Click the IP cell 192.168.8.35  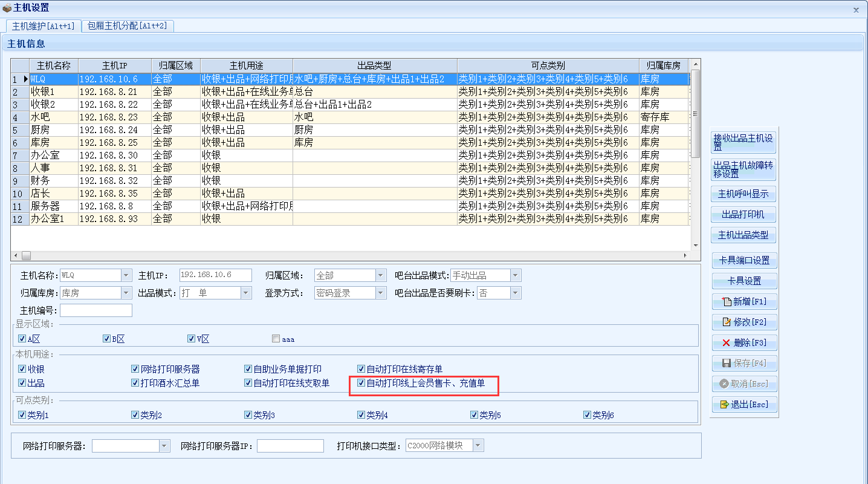115,193
